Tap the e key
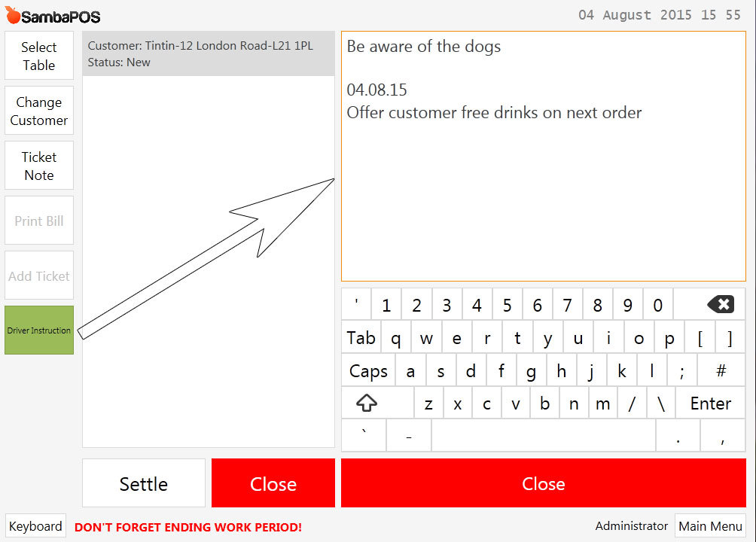The image size is (756, 542). pyautogui.click(x=456, y=338)
